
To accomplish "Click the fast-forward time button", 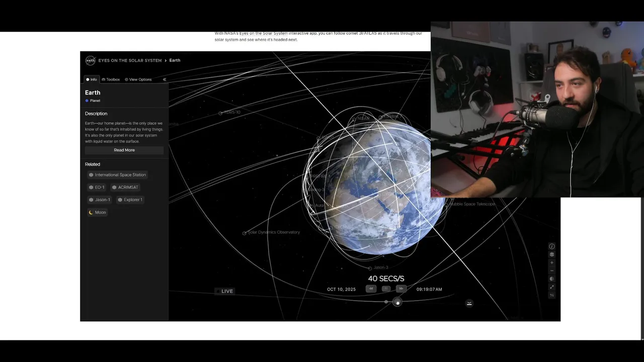I will coord(401,289).
